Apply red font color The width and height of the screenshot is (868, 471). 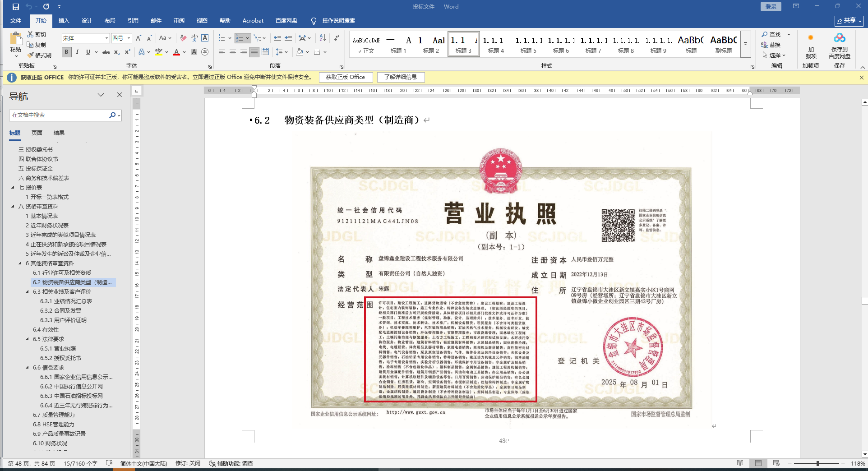(176, 52)
